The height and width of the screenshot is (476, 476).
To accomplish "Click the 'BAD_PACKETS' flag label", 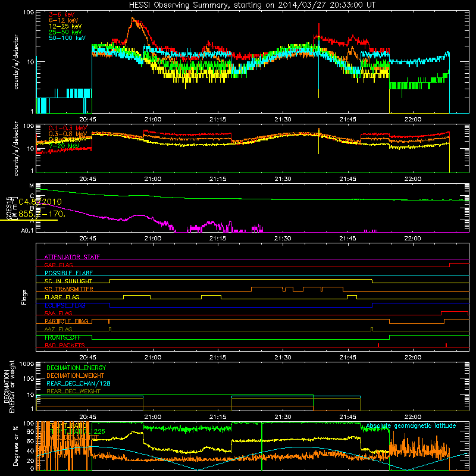I will click(65, 346).
